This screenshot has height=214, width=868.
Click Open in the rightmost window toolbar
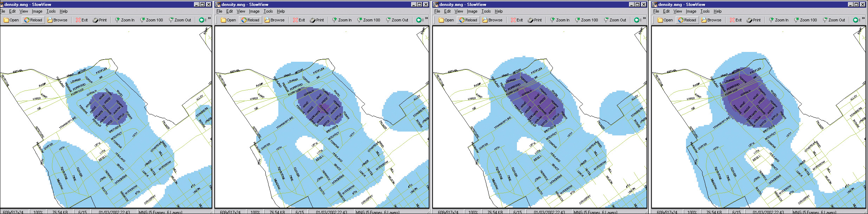665,20
